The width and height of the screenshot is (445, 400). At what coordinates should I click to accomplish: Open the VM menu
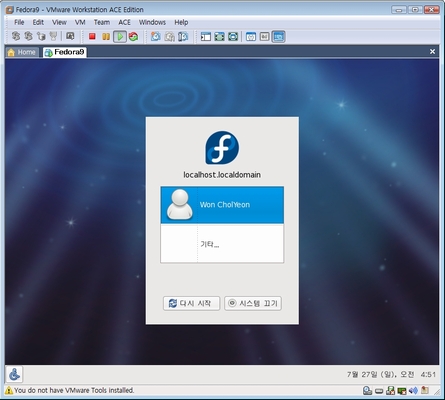80,22
